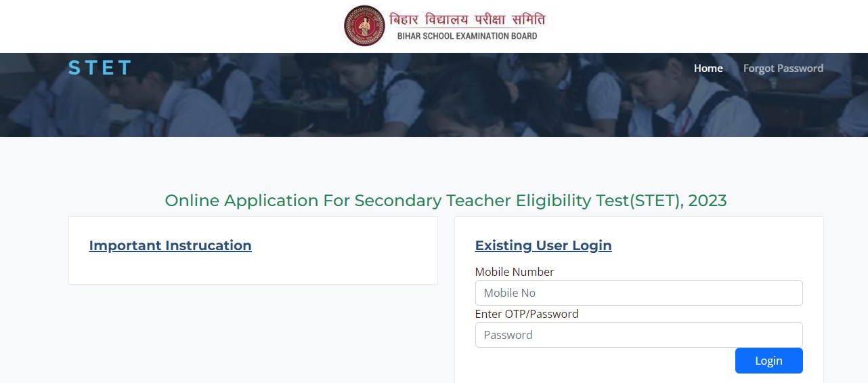Open the Important Instrucation heading link
This screenshot has height=383, width=868.
170,245
